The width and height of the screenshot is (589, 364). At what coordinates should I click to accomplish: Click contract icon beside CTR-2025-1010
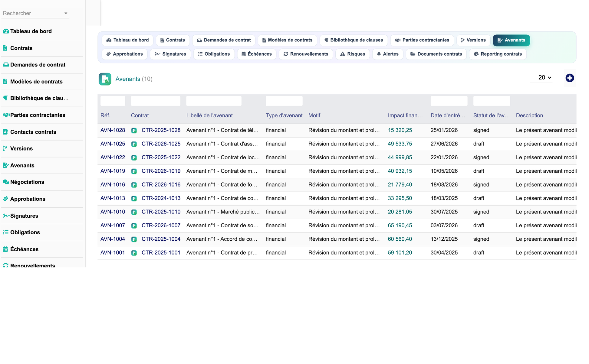[x=134, y=212]
